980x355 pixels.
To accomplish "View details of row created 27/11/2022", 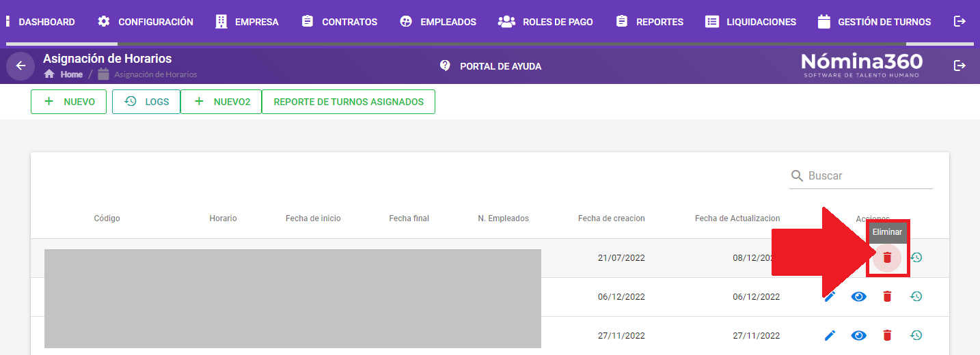I will pos(859,335).
